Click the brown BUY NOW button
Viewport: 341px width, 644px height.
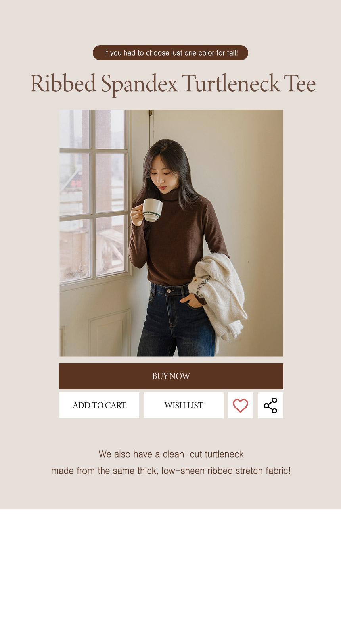[x=171, y=376]
